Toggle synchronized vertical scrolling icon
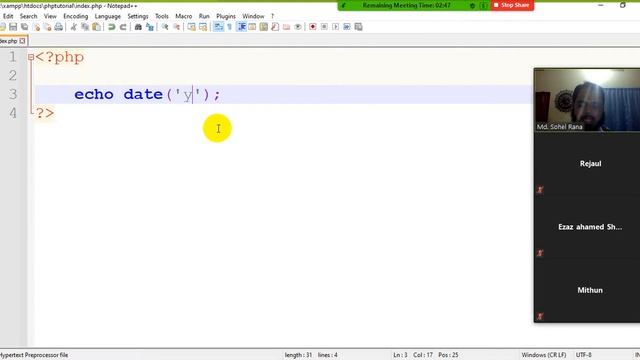The width and height of the screenshot is (640, 360). point(191,27)
